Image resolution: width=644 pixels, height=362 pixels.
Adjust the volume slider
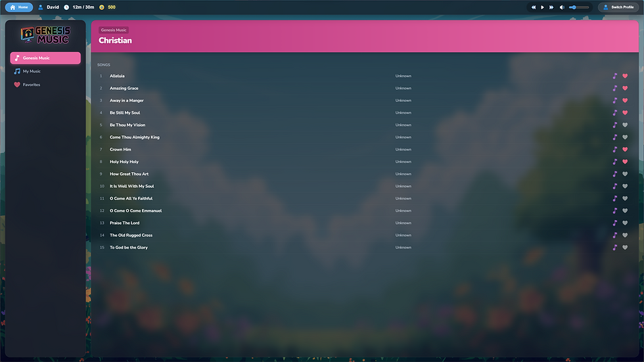point(579,7)
